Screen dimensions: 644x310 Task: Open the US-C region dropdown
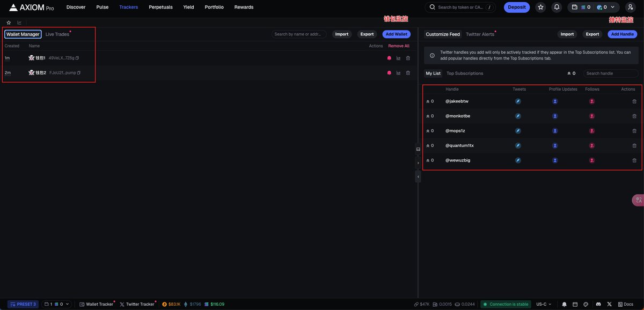(544, 304)
